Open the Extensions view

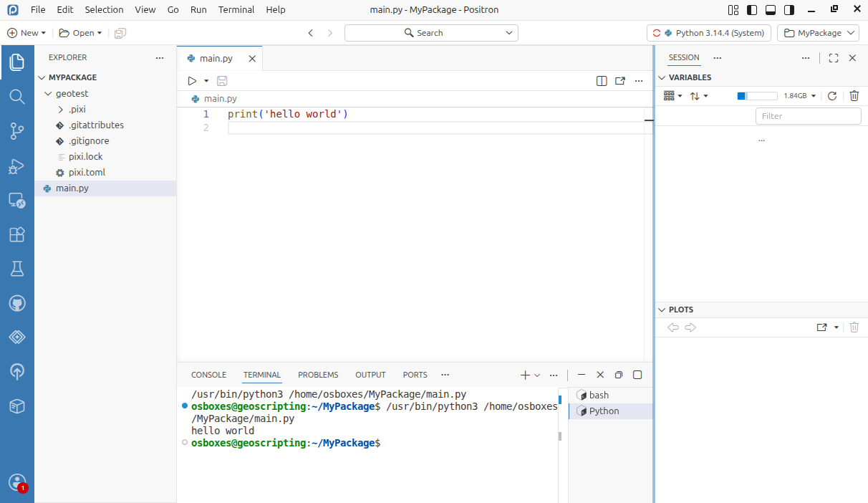[16, 234]
